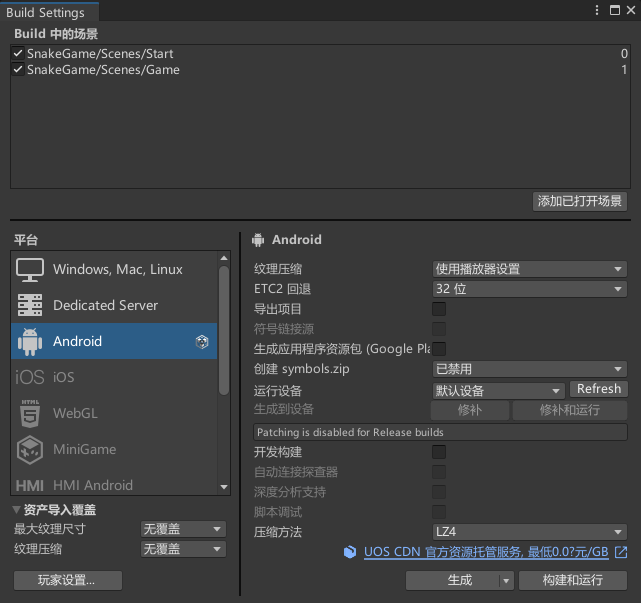Select Windows, Mac, Linux platform
The image size is (641, 603).
(x=114, y=269)
